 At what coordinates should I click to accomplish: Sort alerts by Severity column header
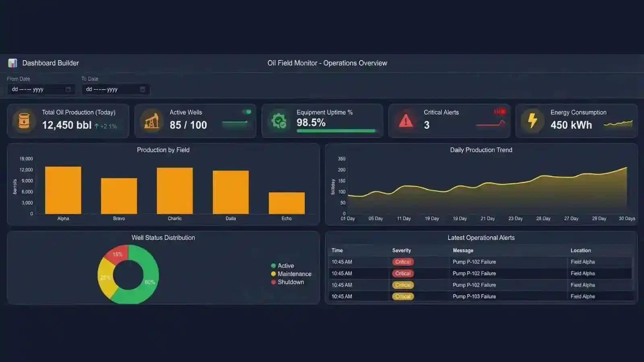[402, 250]
